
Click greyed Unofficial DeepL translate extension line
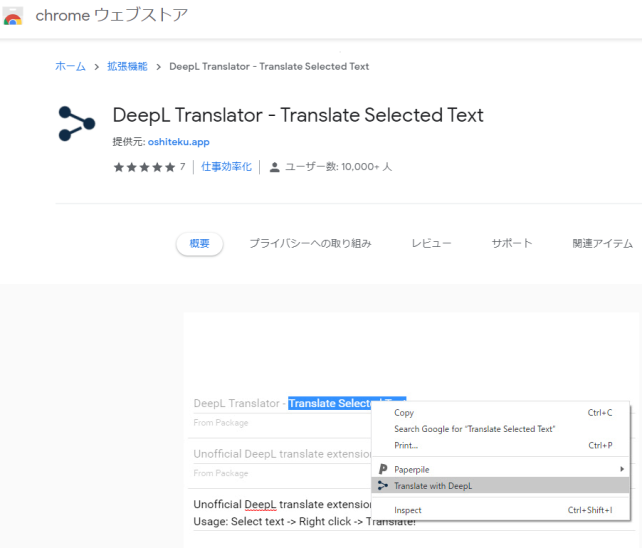click(x=283, y=454)
